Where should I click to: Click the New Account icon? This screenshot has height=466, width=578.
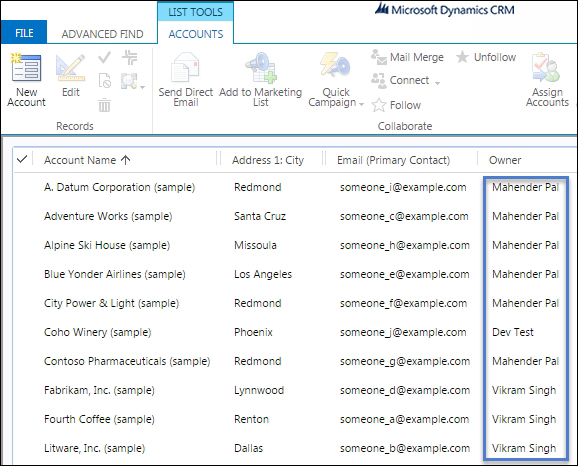(x=26, y=67)
